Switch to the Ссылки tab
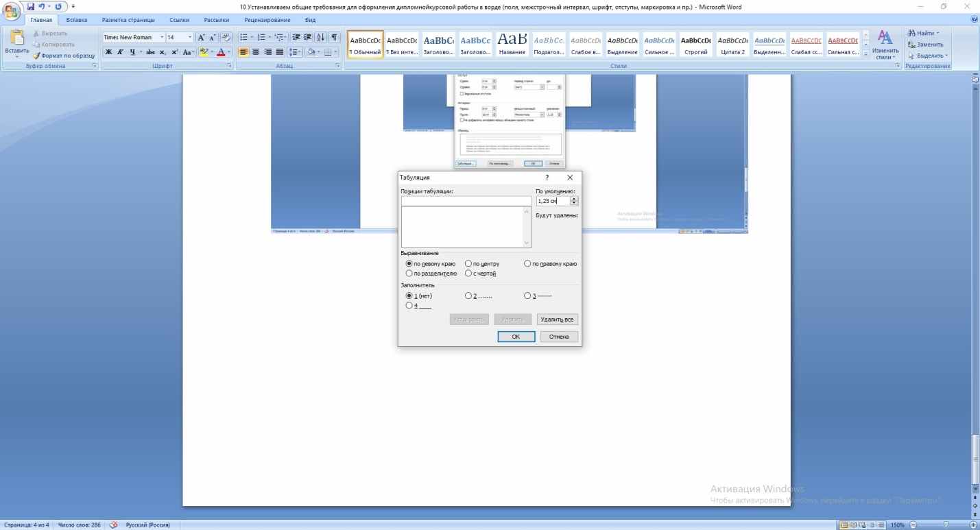The image size is (980, 530). 180,20
